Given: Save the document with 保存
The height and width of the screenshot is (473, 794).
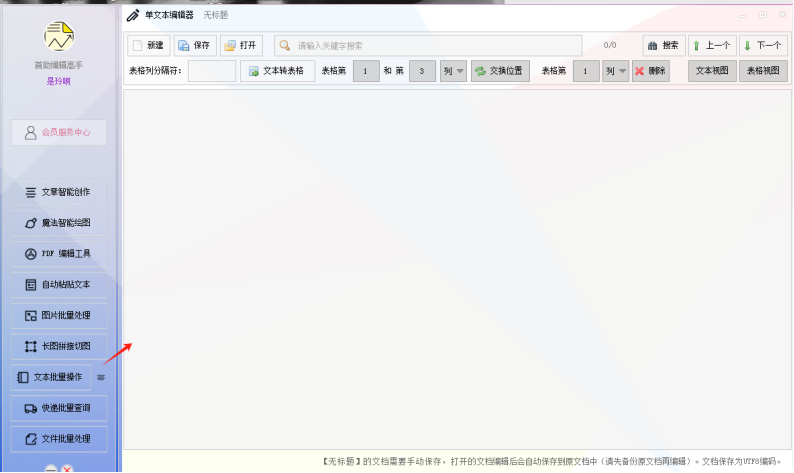Looking at the screenshot, I should click(195, 46).
